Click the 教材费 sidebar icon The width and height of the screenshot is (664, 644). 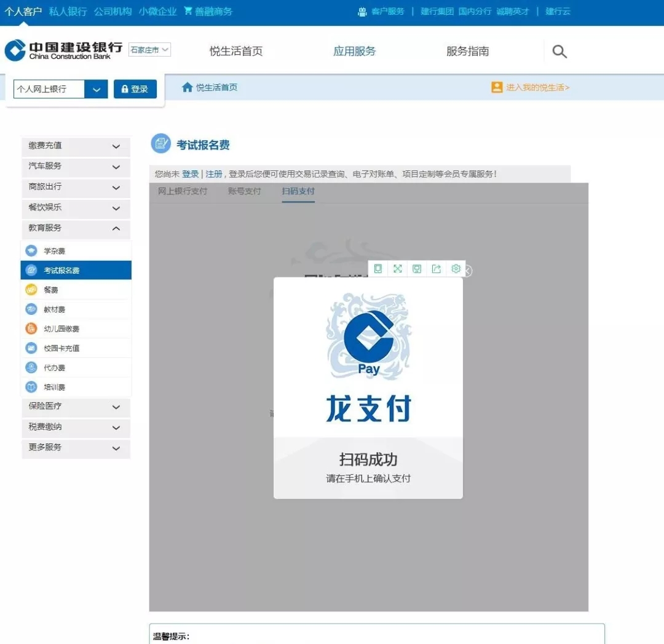(x=31, y=309)
